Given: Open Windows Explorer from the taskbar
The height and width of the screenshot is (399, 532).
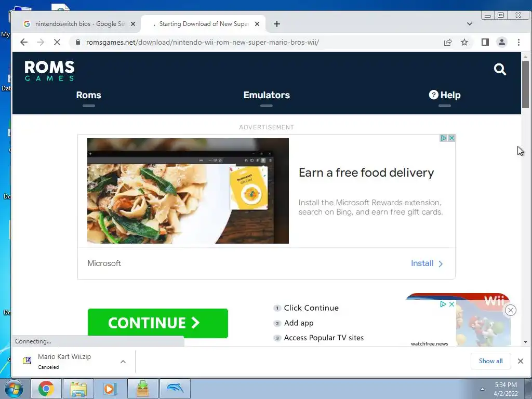Looking at the screenshot, I should (x=78, y=389).
